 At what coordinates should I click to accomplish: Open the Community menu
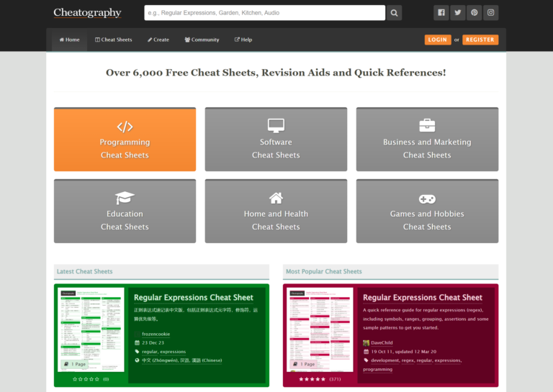click(202, 40)
